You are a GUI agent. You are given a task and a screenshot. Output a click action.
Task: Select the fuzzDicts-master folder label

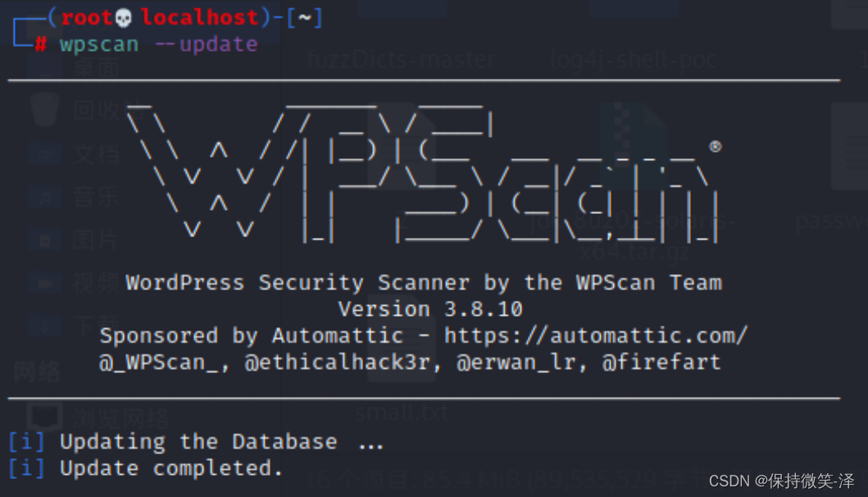click(x=401, y=60)
